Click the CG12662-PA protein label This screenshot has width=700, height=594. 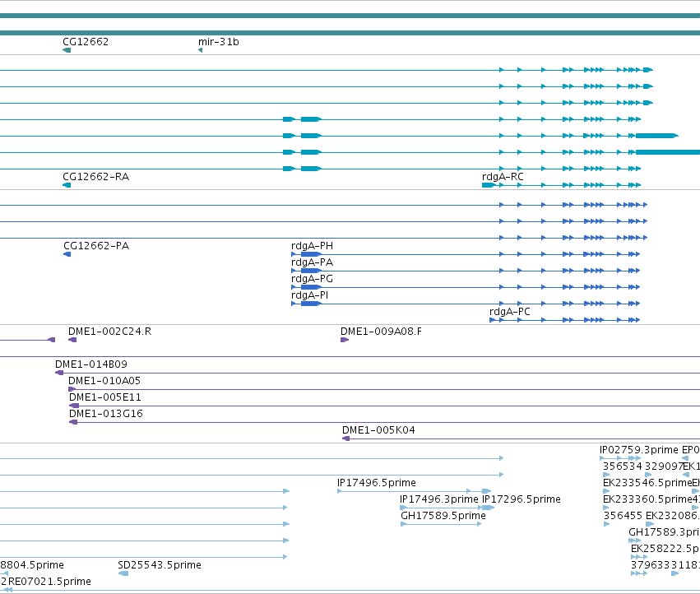pos(96,246)
